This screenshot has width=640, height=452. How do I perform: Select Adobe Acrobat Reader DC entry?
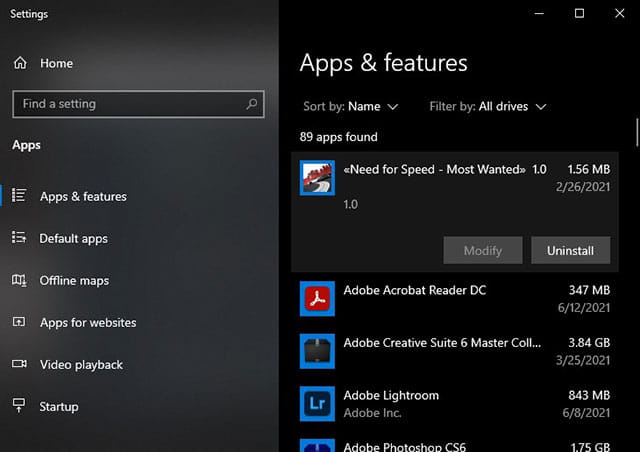[455, 298]
